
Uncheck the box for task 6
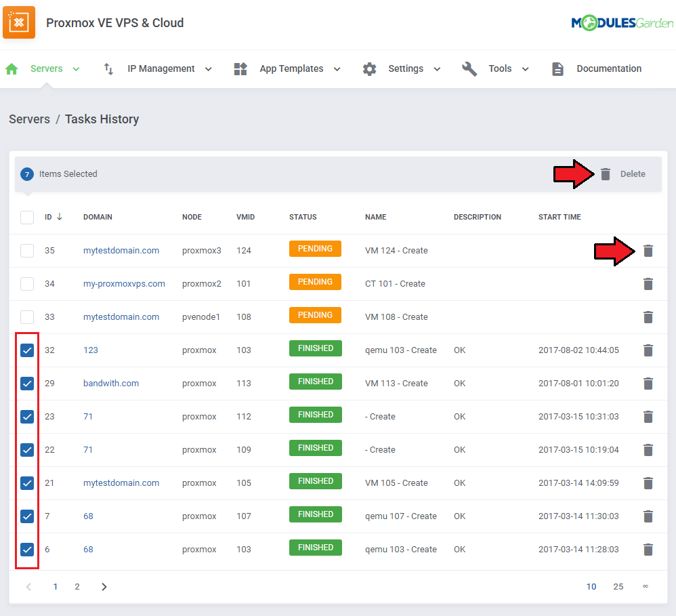click(27, 550)
